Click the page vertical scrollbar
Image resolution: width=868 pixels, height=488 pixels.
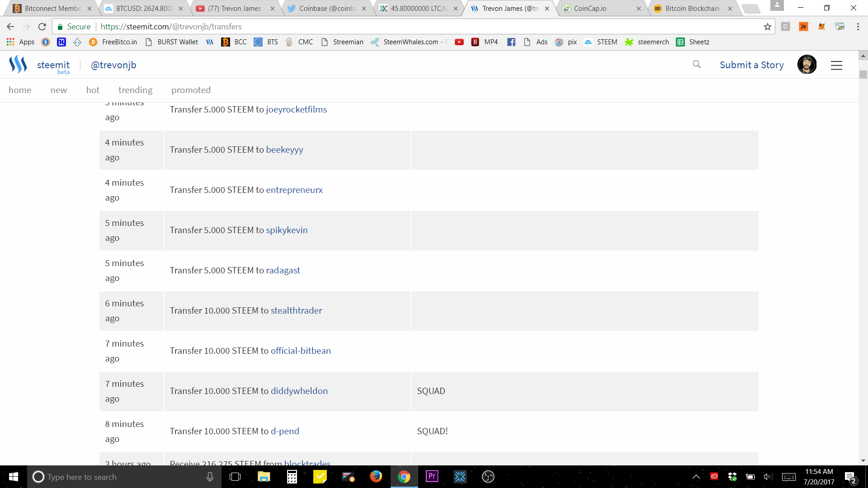(x=863, y=75)
